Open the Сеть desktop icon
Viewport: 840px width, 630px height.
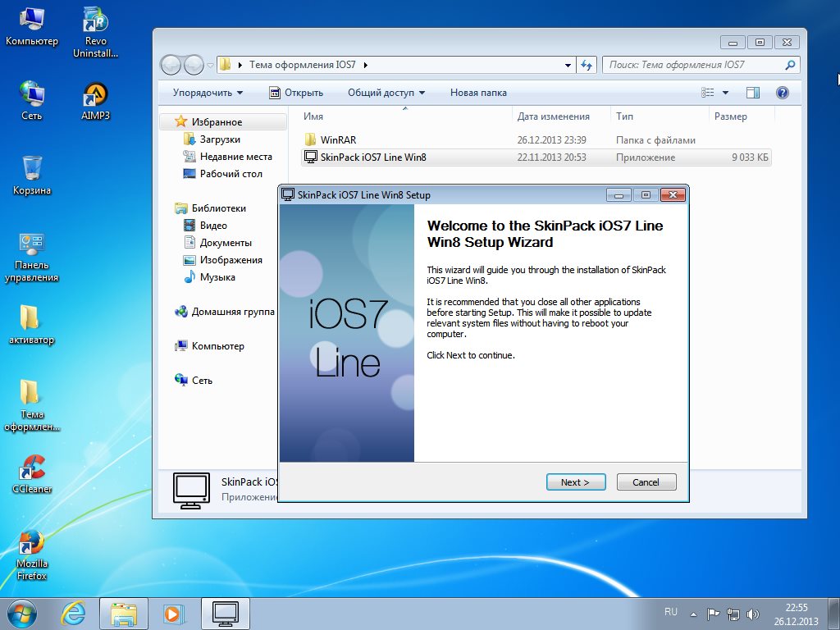tap(32, 100)
